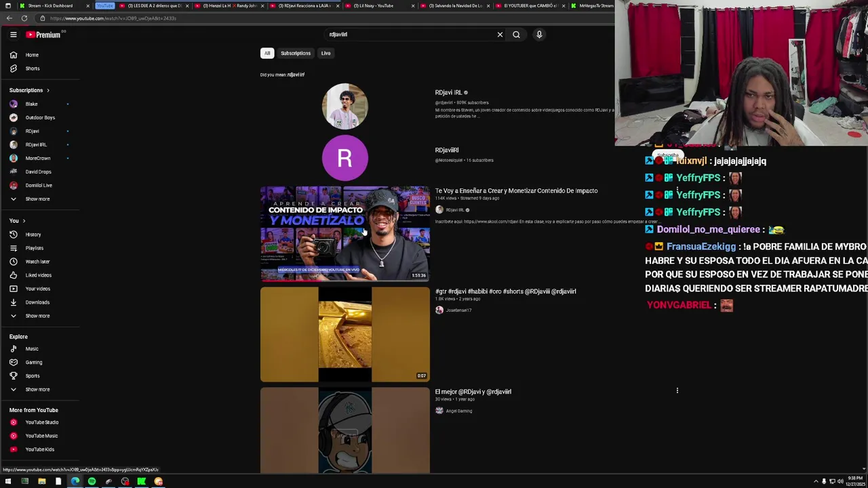Open Kick app on taskbar
Image resolution: width=868 pixels, height=488 pixels.
click(141, 481)
